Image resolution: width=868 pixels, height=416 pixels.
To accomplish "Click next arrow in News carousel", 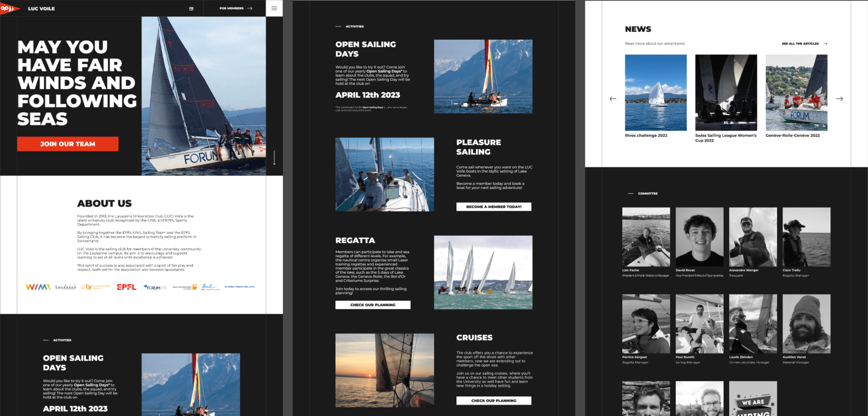I will (x=839, y=99).
